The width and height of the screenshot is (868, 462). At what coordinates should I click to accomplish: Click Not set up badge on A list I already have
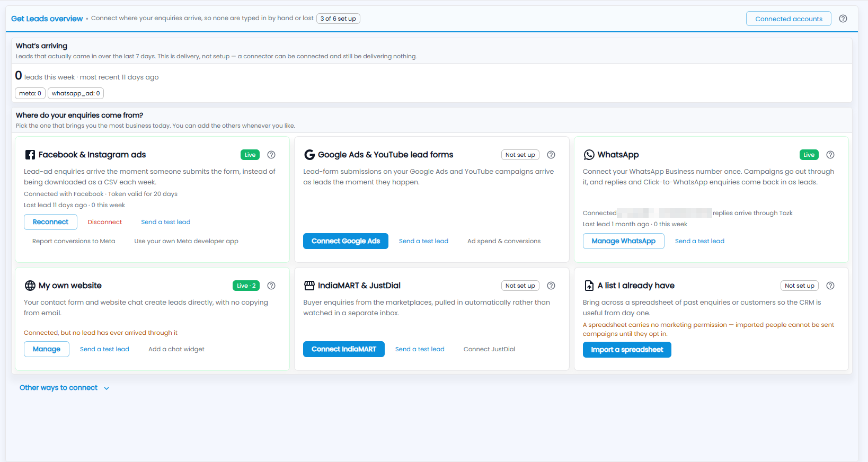[800, 286]
